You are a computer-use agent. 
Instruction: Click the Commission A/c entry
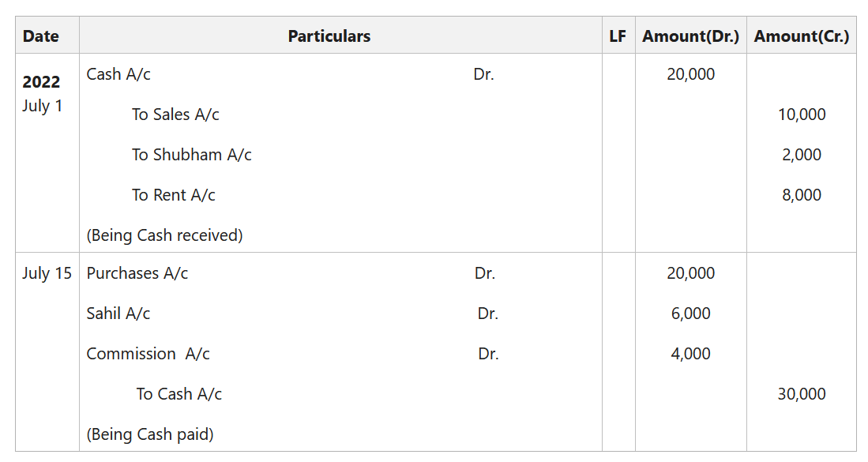tap(148, 354)
